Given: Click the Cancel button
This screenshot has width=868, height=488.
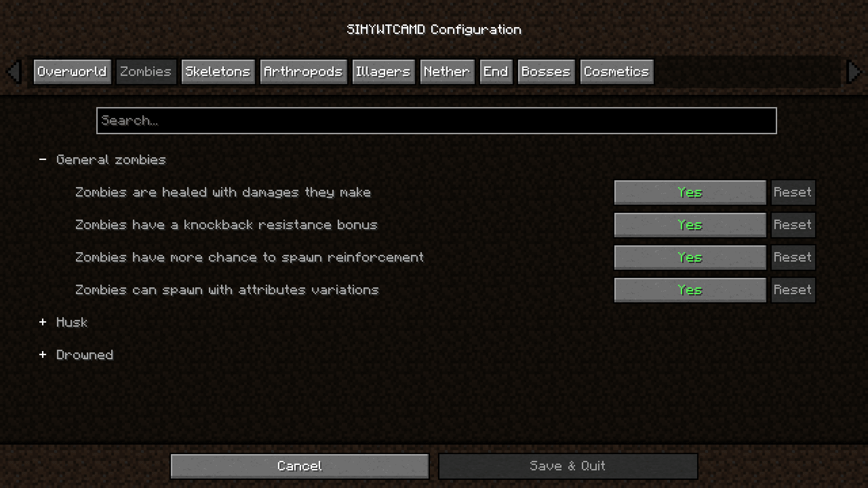Looking at the screenshot, I should (x=299, y=465).
